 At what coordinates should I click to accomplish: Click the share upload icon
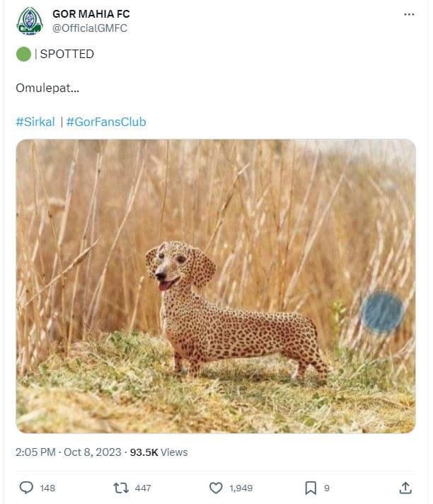pyautogui.click(x=405, y=488)
